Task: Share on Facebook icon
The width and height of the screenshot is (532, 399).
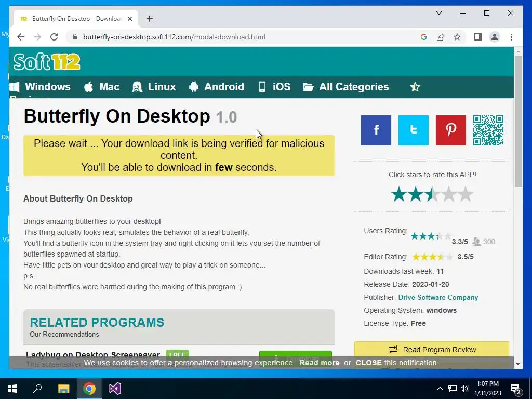Action: [x=376, y=130]
